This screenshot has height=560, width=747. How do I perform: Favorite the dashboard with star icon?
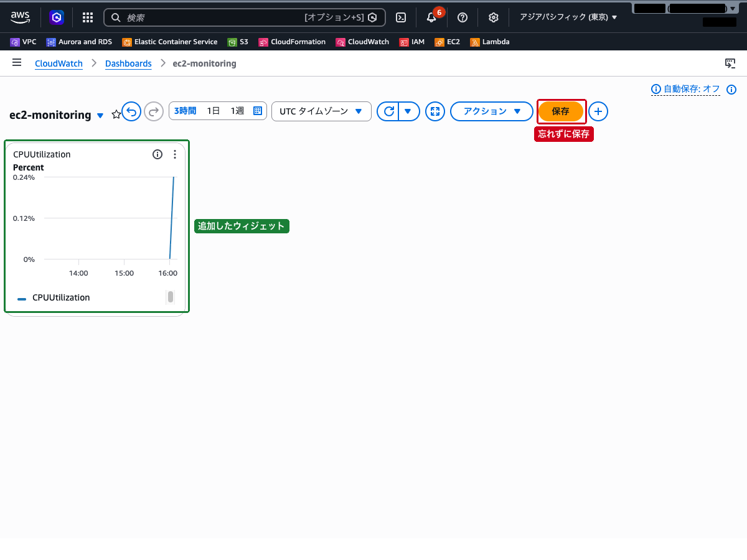(116, 114)
